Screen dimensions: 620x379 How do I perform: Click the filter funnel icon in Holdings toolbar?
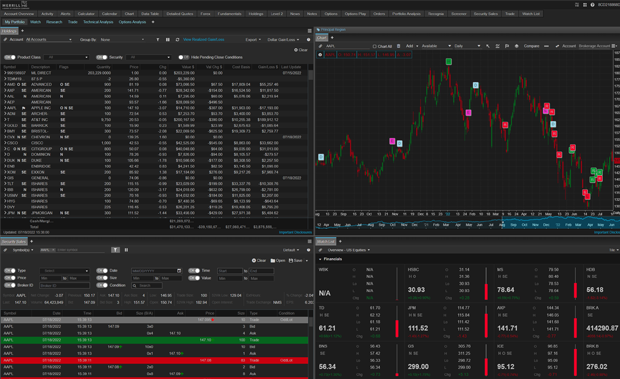pos(158,40)
